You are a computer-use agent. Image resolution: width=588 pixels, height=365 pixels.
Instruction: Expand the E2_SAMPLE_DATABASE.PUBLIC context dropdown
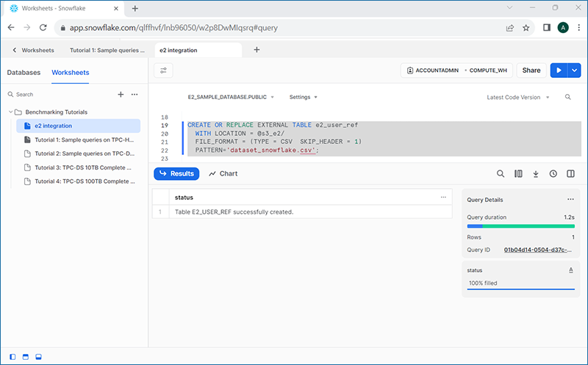(x=231, y=97)
